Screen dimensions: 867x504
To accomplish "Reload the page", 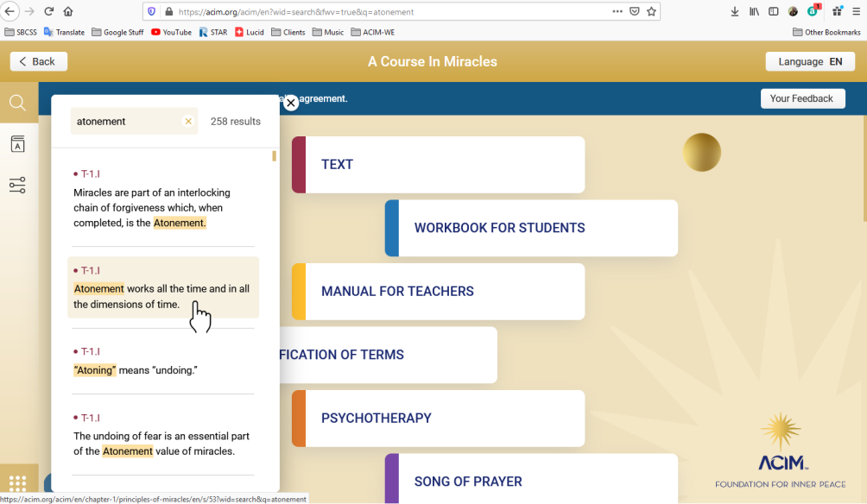I will point(48,11).
